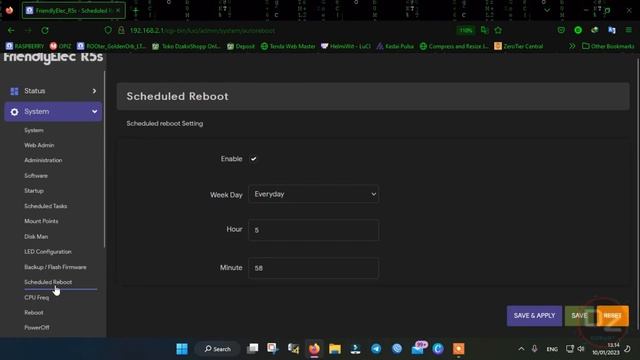Open the RASPBERRY bookmark
Image resolution: width=640 pixels, height=360 pixels.
tap(25, 46)
